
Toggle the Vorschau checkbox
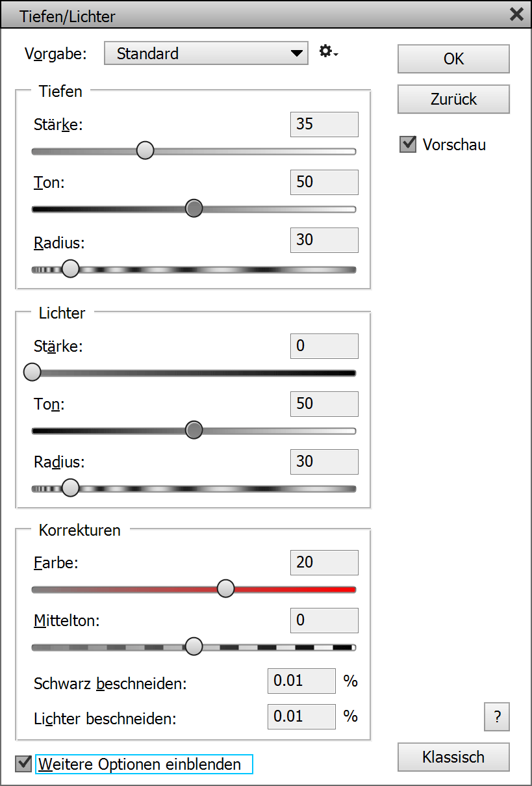(408, 144)
